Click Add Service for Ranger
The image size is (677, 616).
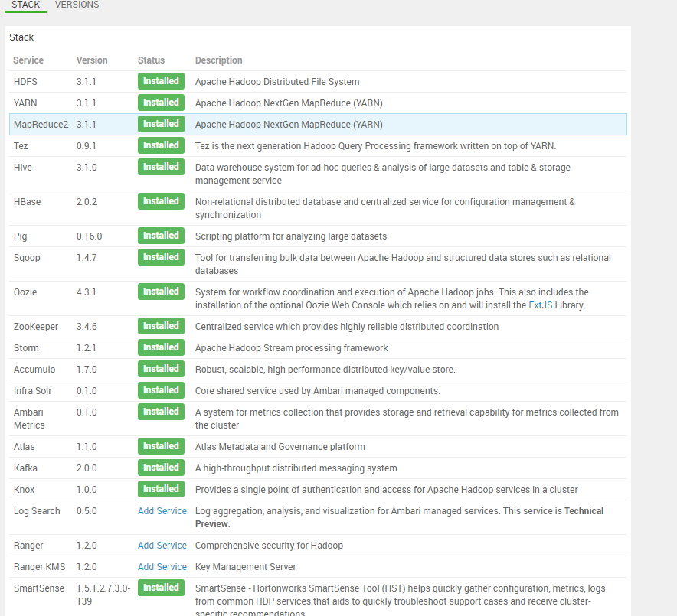(162, 545)
